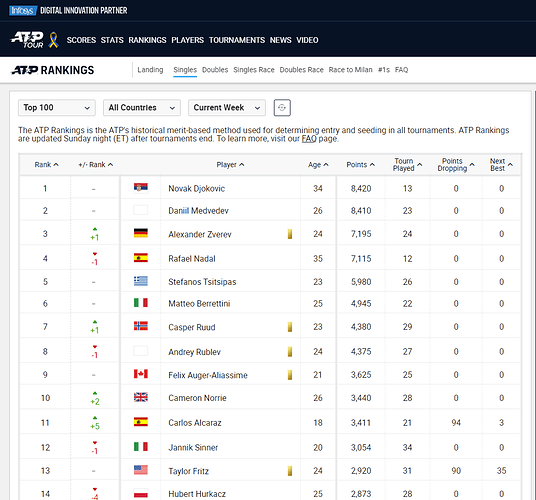
Task: Click Taylor Fritz's 31 tournaments played
Action: pyautogui.click(x=407, y=471)
